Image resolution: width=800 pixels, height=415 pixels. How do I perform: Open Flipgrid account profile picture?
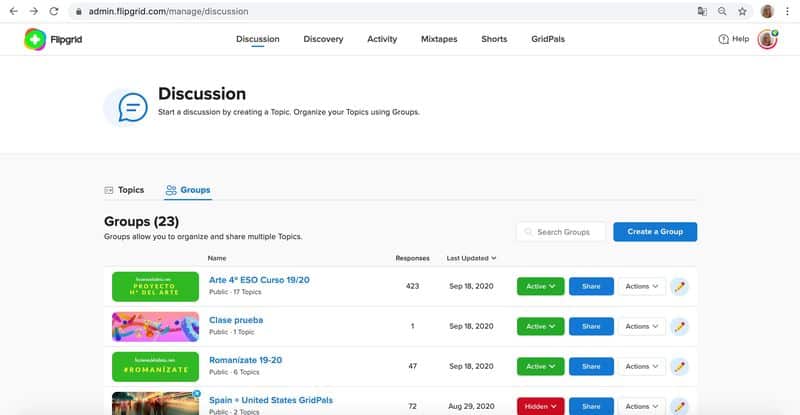tap(767, 39)
